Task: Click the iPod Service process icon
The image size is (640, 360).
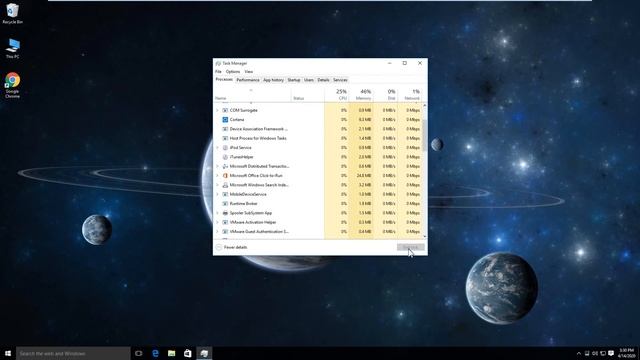Action: (x=225, y=148)
